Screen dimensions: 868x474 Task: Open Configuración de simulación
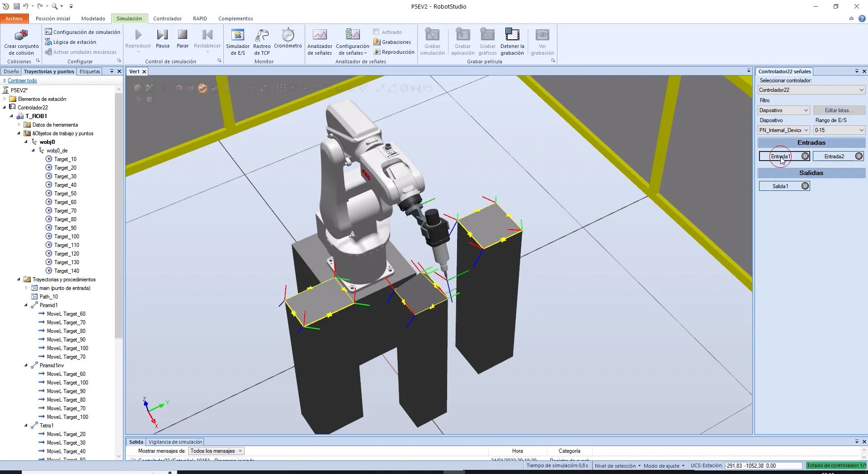click(x=83, y=32)
